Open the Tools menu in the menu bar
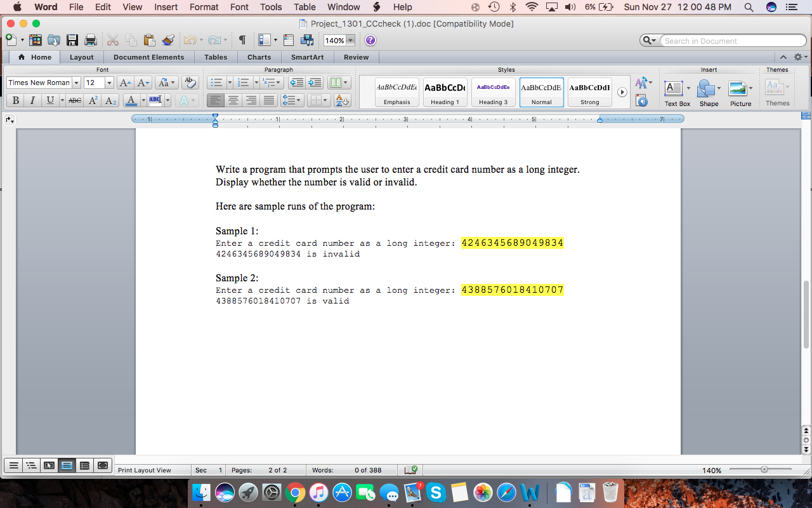The height and width of the screenshot is (508, 812). click(x=271, y=7)
